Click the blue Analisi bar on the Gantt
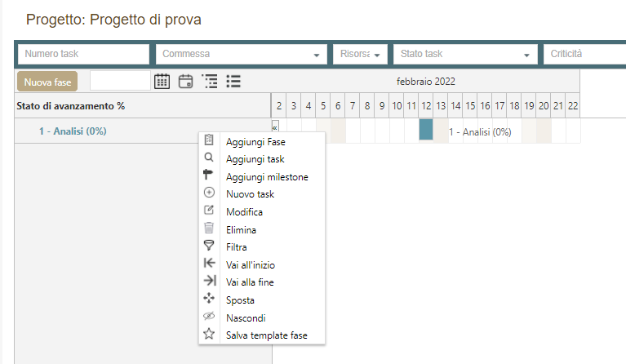The height and width of the screenshot is (364, 626). click(426, 130)
